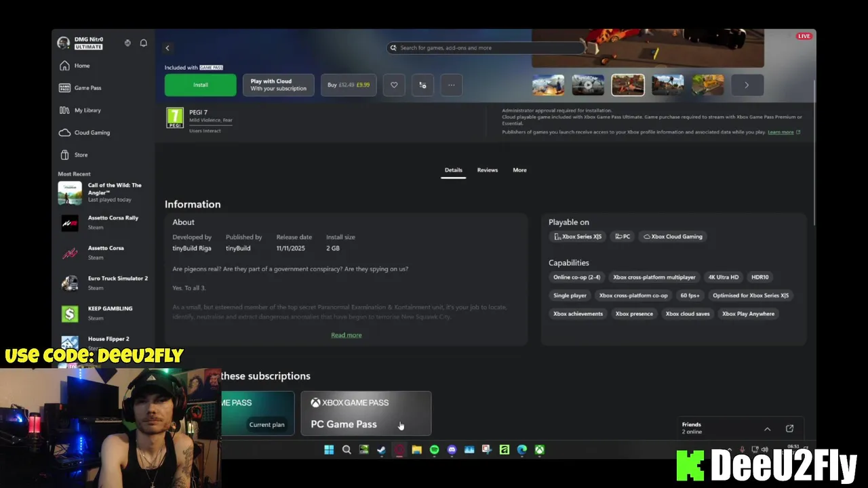
Task: Open Call of the Wild: The Angler
Action: click(x=104, y=192)
